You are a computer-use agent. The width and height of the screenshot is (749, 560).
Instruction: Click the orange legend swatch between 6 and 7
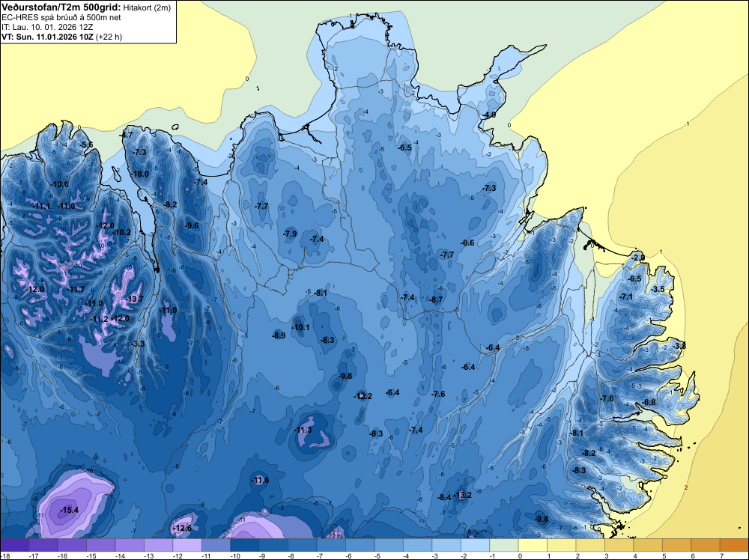pyautogui.click(x=705, y=545)
